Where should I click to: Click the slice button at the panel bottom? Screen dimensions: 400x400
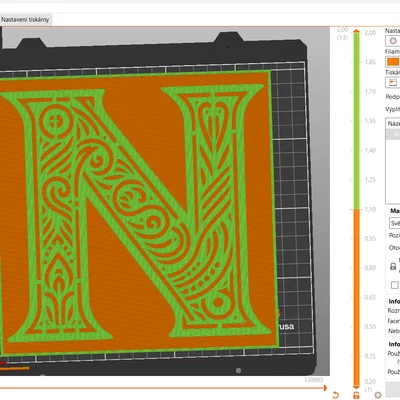pyautogui.click(x=393, y=389)
